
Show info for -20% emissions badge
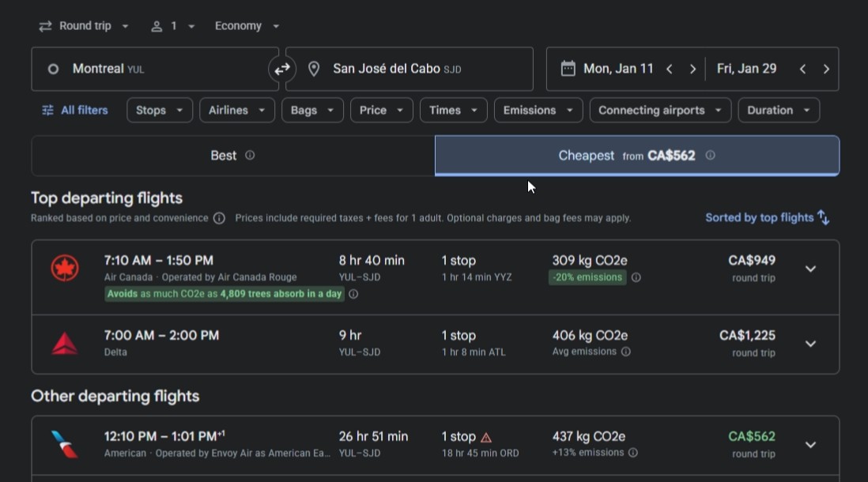click(636, 277)
